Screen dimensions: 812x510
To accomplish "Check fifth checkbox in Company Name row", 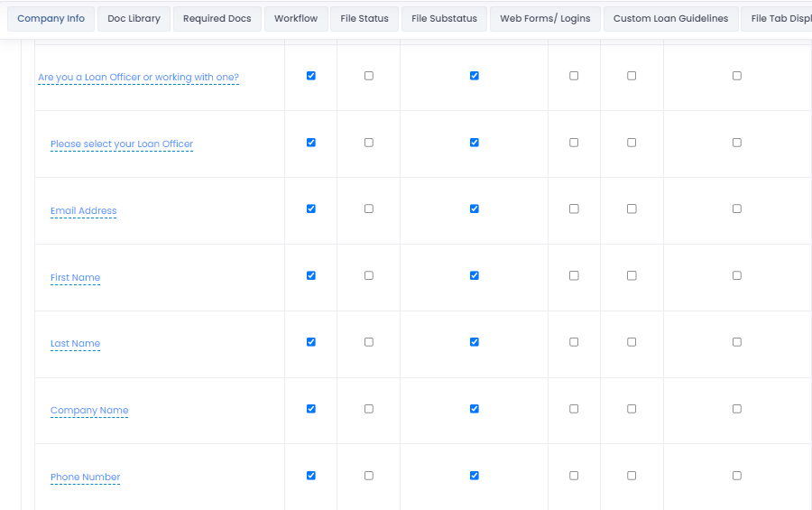I will click(x=632, y=409).
